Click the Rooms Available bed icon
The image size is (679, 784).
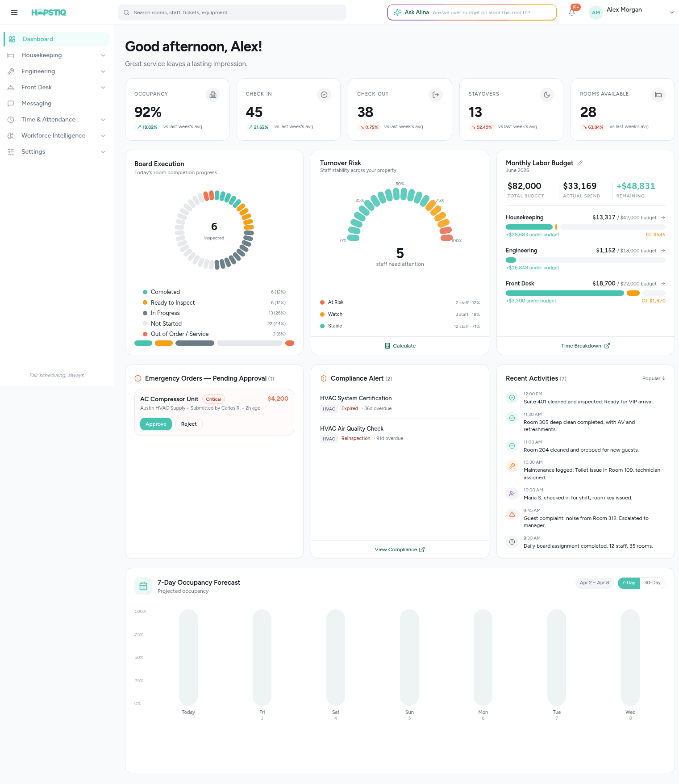tap(658, 95)
